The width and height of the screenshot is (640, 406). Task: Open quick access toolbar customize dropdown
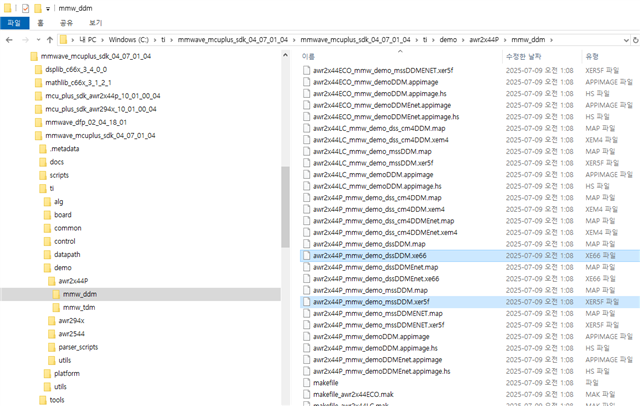click(47, 9)
